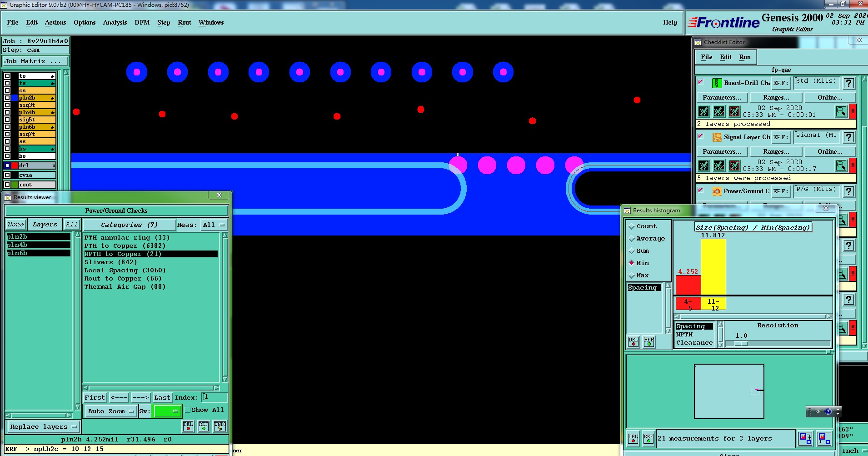The height and width of the screenshot is (456, 868).
Task: Open Replace layers dropdown
Action: pyautogui.click(x=43, y=427)
